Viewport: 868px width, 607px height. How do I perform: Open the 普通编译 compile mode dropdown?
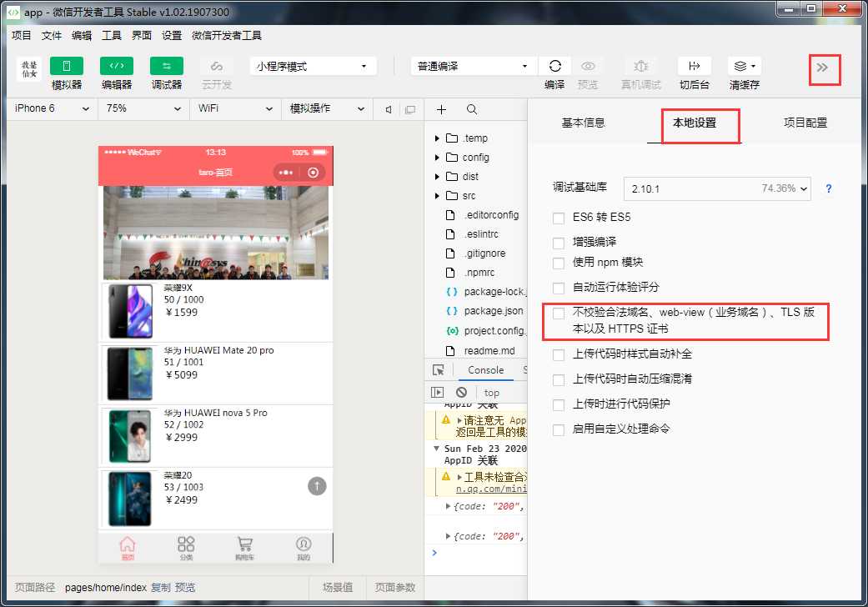tap(474, 67)
